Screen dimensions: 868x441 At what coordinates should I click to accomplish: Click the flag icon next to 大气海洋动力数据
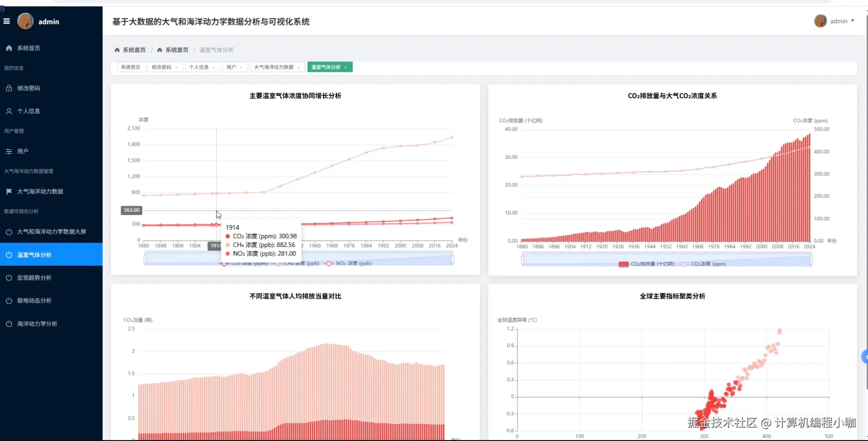9,192
